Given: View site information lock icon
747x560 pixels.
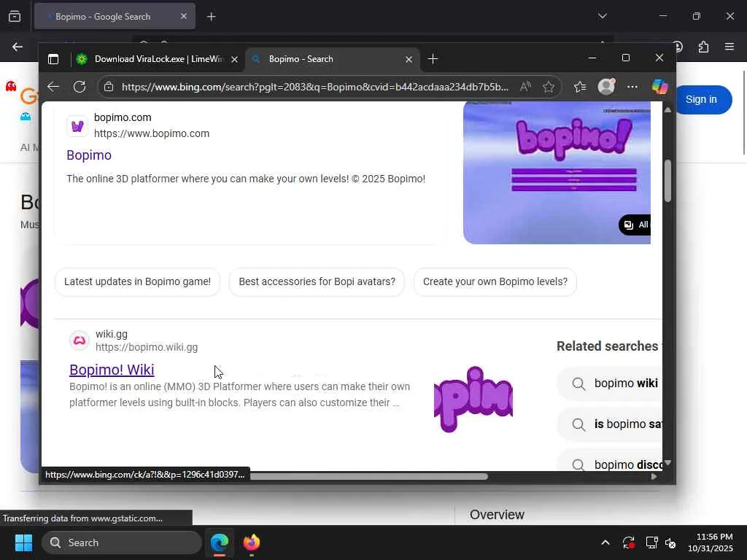Looking at the screenshot, I should 109,87.
